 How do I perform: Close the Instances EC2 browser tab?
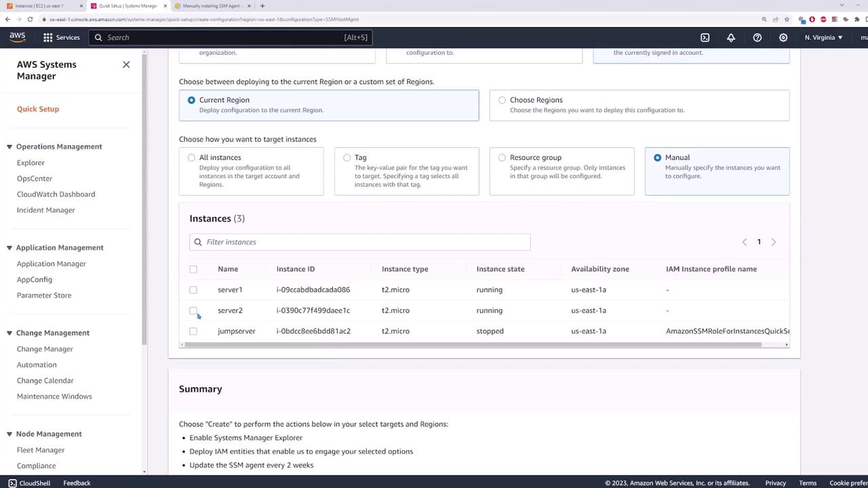81,5
